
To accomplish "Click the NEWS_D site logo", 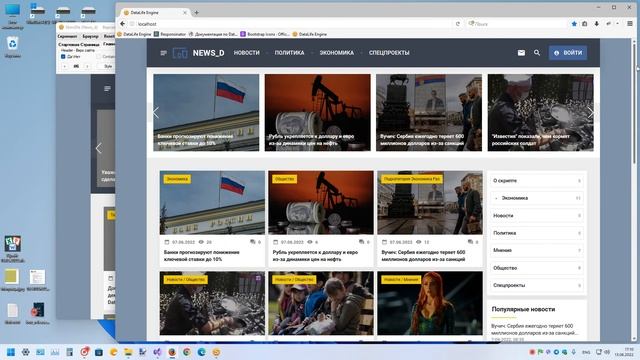I will 198,53.
